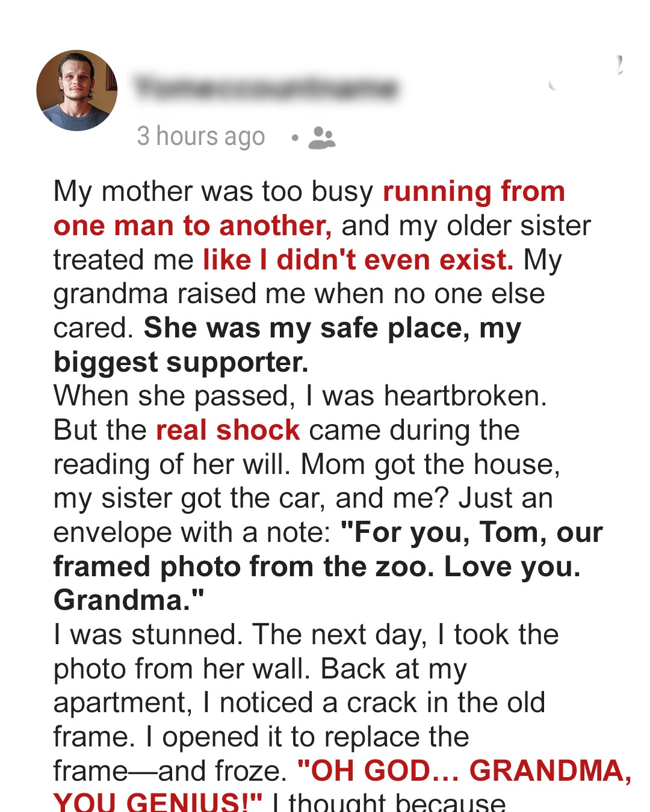Click the bold 'Grandma.' signature

click(129, 600)
